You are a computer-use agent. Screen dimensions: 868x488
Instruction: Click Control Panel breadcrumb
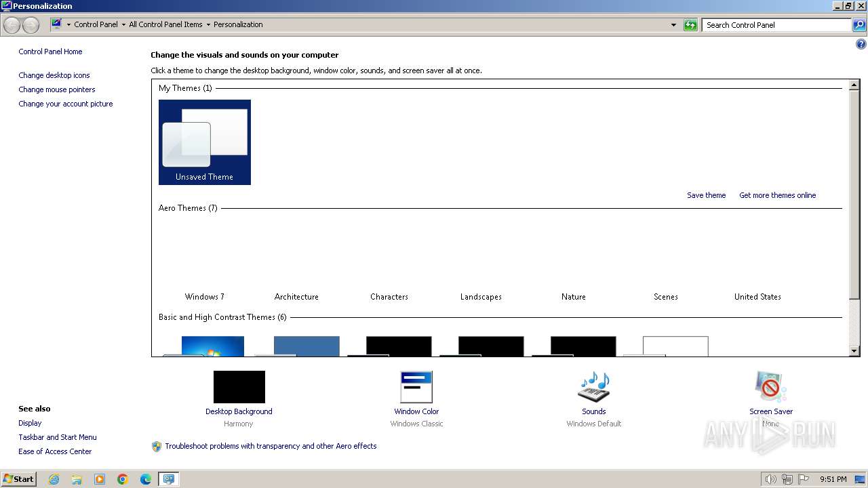click(x=96, y=24)
